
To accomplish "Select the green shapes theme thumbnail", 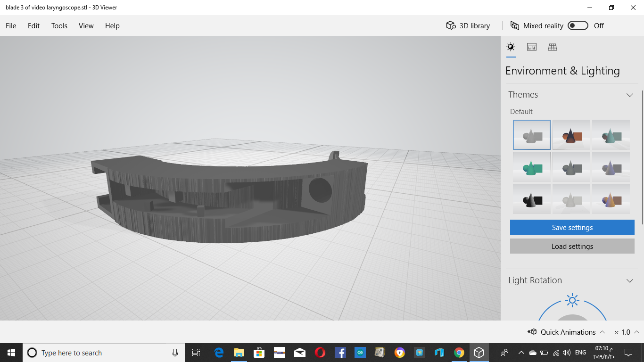I will point(532,167).
